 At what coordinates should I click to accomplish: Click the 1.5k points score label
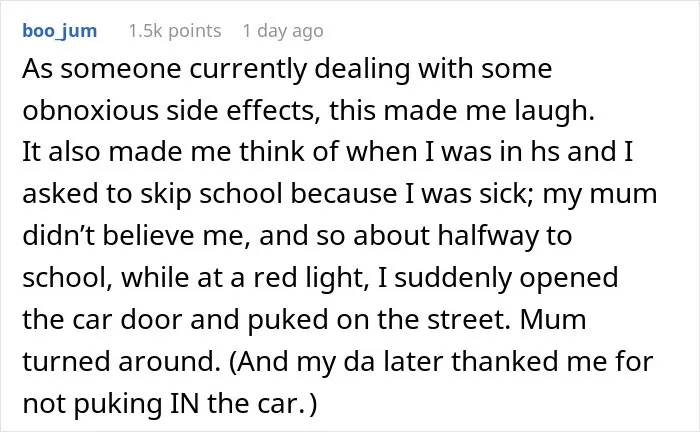[175, 31]
